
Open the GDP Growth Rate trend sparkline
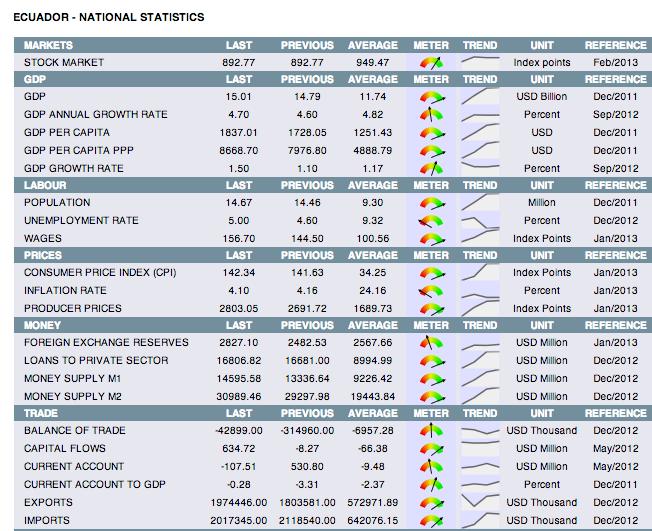(x=480, y=166)
